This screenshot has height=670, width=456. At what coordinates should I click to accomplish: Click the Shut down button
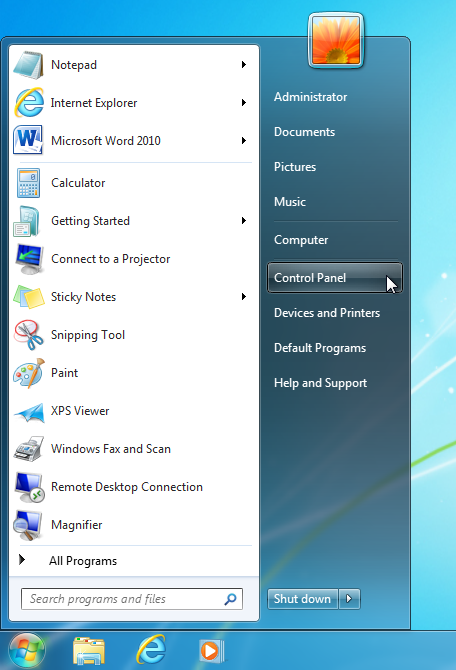pos(303,599)
